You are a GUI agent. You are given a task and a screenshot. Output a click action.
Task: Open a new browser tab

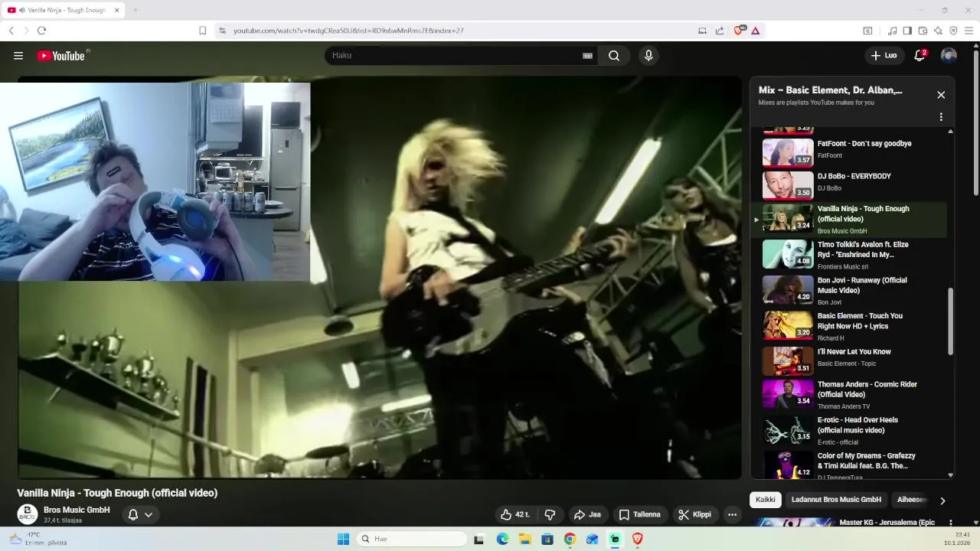coord(136,10)
